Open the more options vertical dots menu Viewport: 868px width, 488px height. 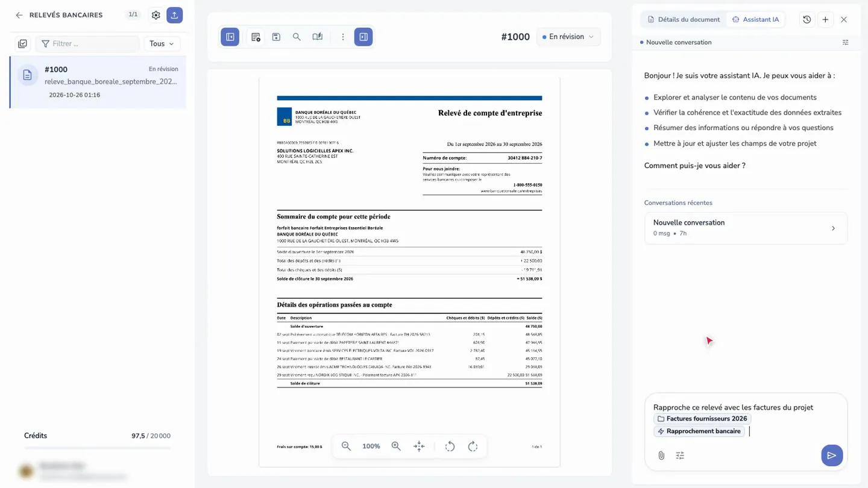pyautogui.click(x=343, y=37)
